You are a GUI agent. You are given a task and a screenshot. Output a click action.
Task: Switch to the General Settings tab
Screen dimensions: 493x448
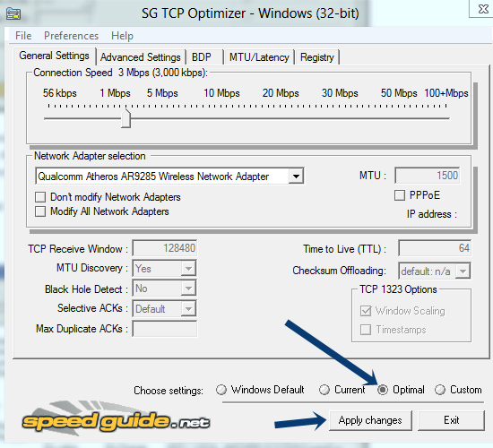coord(54,56)
